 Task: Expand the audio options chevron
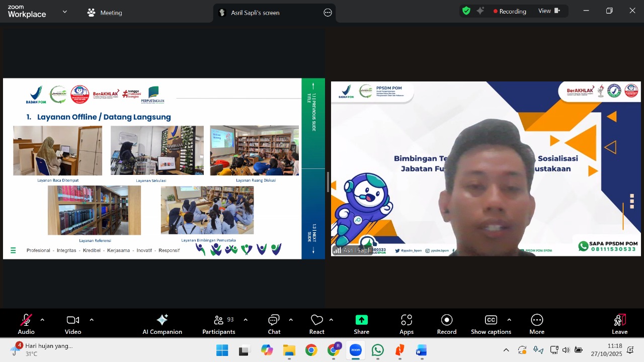click(42, 320)
